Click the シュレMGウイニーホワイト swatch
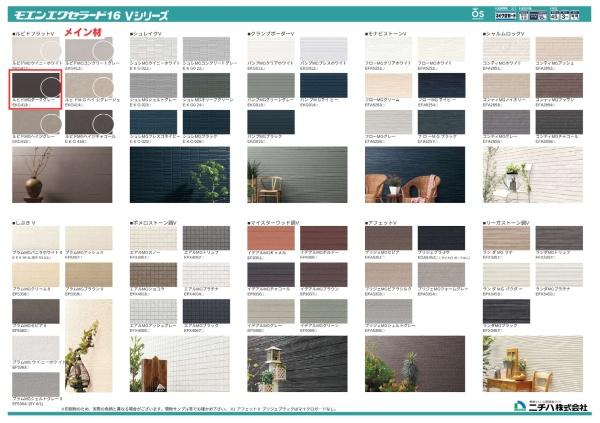This screenshot has width=600, height=423. pos(153,49)
